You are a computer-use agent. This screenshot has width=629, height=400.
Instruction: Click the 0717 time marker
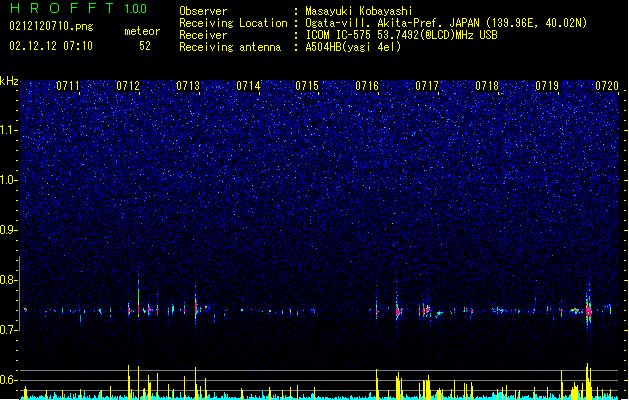pos(427,86)
